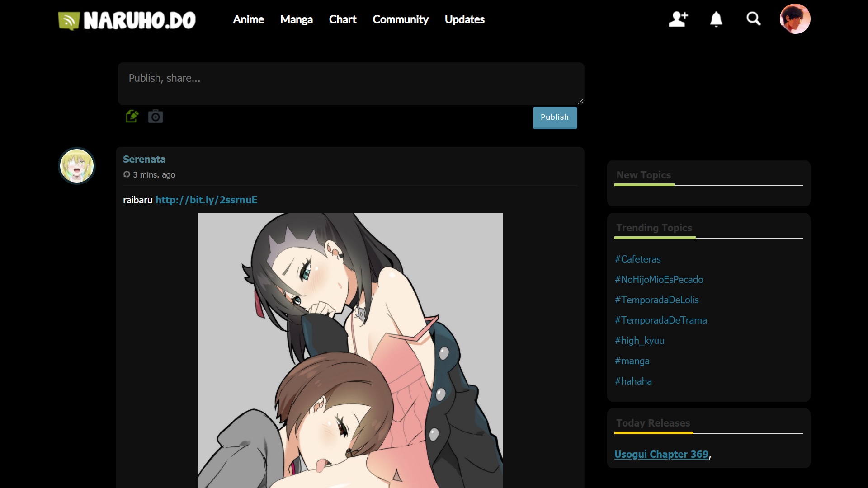Click the green write post icon

132,117
